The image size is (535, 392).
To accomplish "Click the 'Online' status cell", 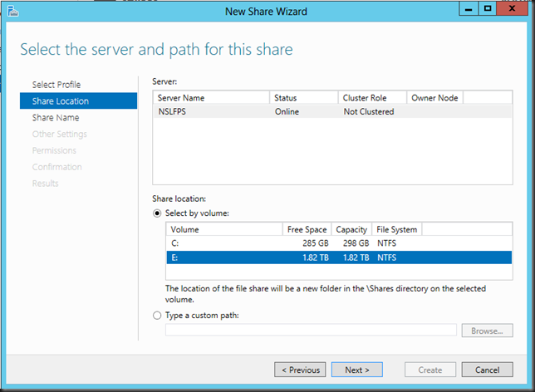I will [x=287, y=111].
